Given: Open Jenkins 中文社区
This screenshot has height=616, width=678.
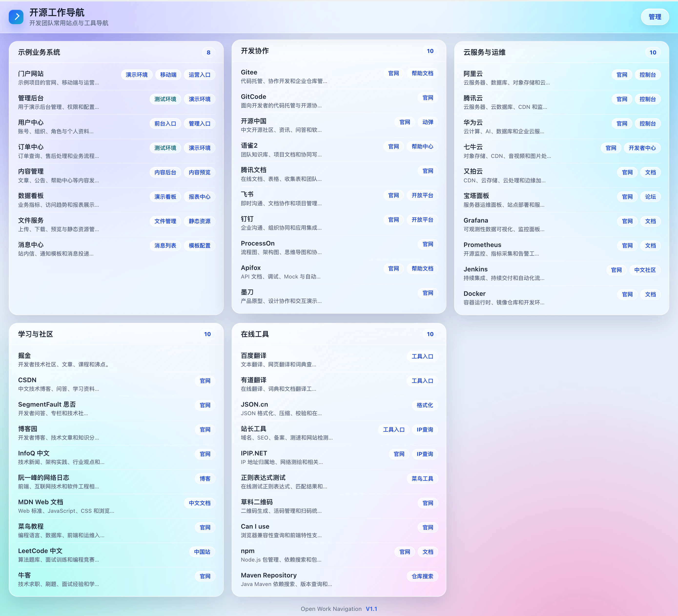Looking at the screenshot, I should (645, 270).
